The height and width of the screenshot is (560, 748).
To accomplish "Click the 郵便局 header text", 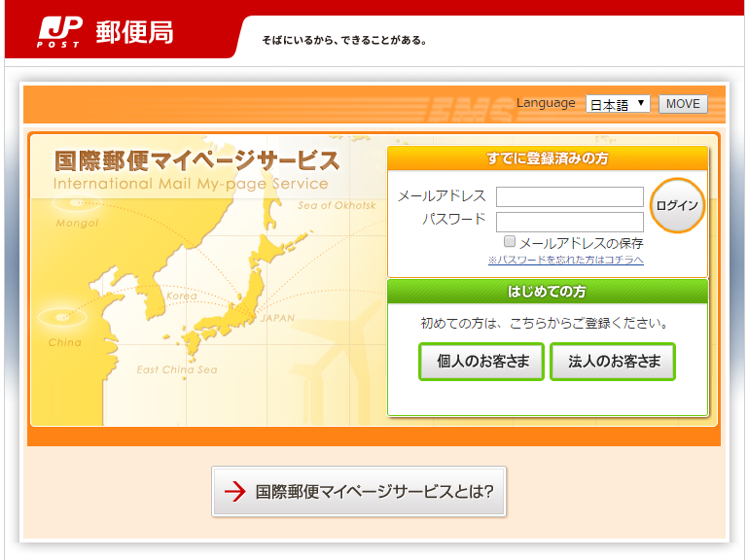I will (134, 32).
